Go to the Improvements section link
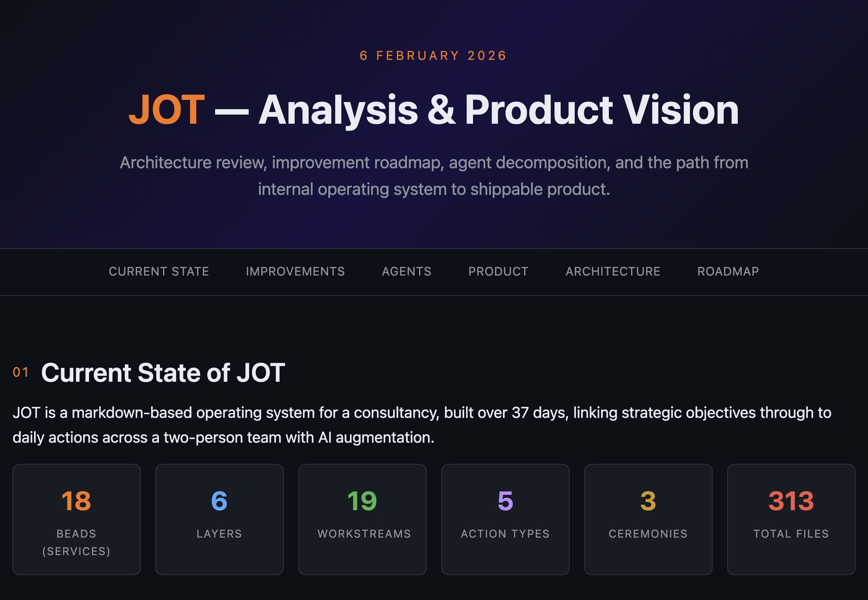Screen dimensions: 868x600 295,271
